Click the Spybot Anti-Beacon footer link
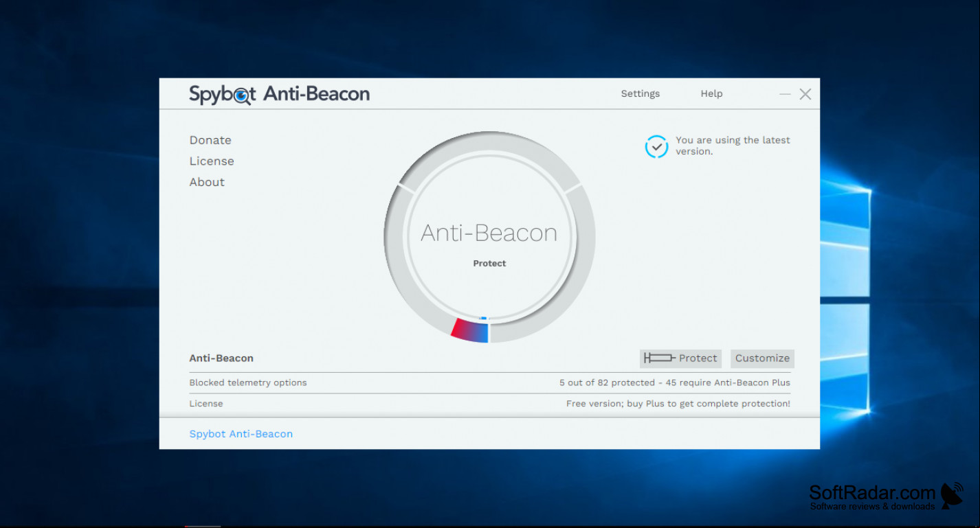Viewport: 980px width, 528px height. (x=241, y=434)
